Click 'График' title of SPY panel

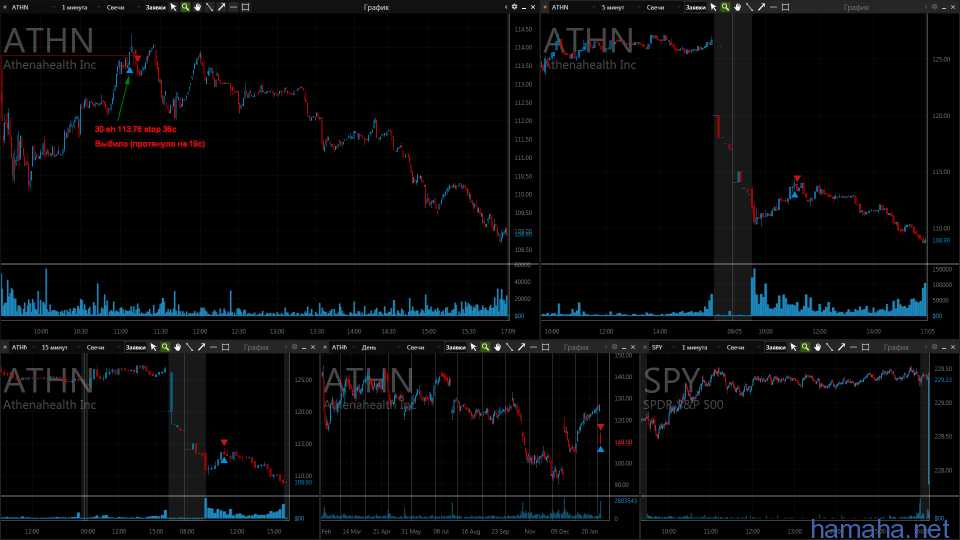896,348
